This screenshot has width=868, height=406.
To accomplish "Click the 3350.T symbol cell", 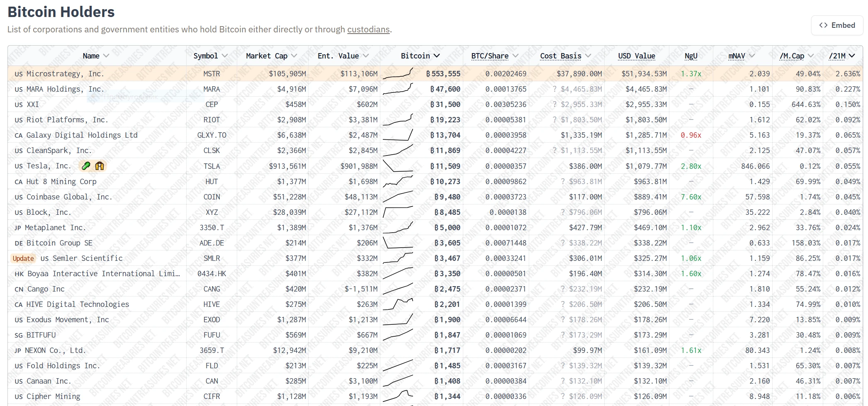I will 212,228.
